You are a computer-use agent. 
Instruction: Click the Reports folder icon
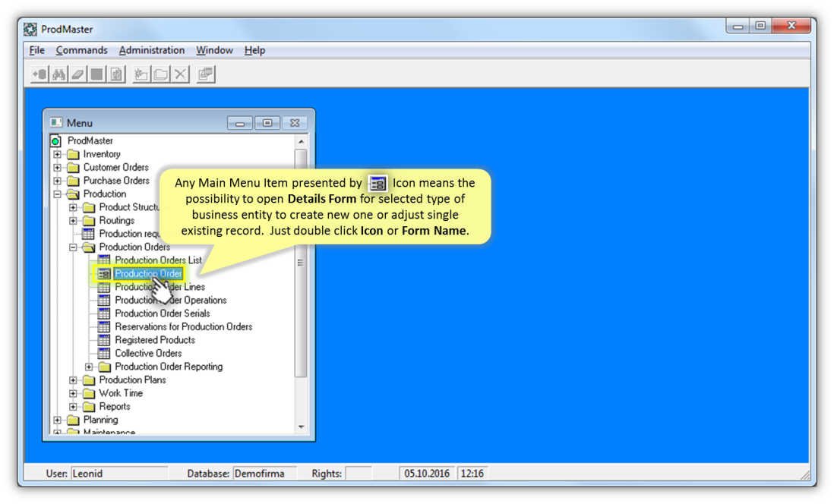(89, 407)
